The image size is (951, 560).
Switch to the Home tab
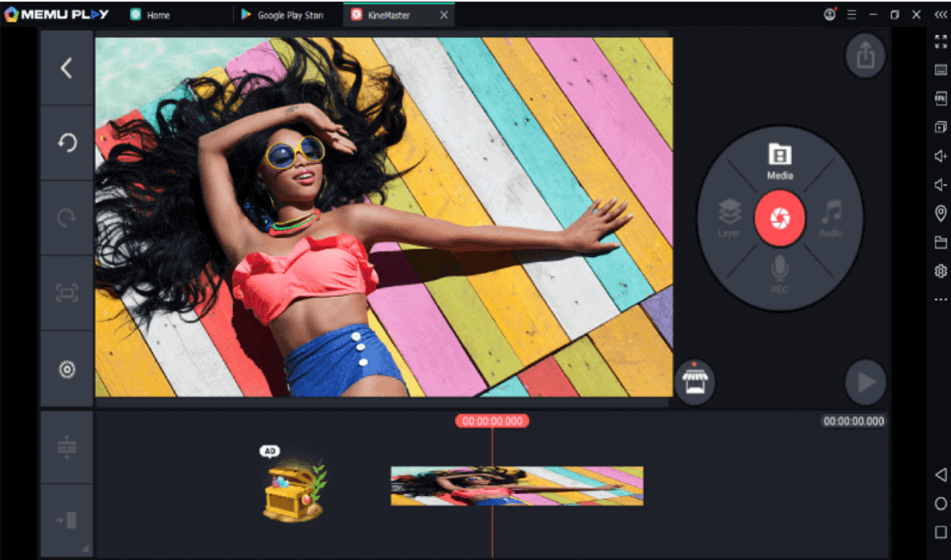(150, 16)
